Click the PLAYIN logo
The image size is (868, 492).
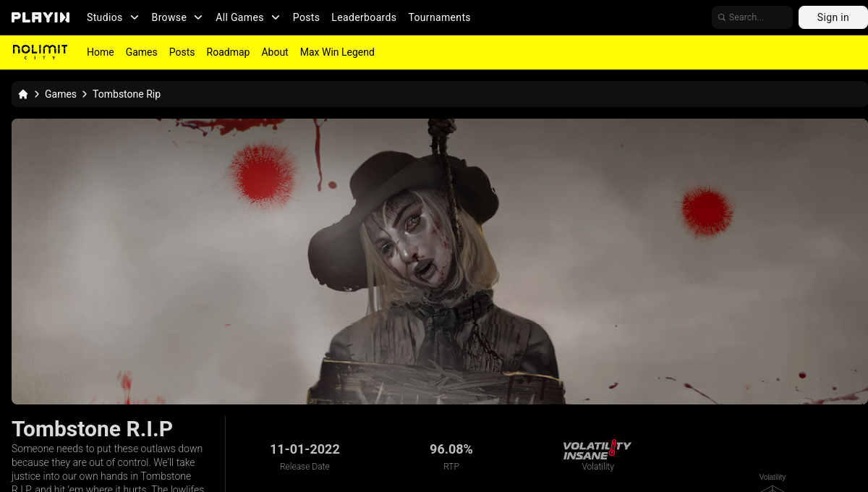click(41, 17)
